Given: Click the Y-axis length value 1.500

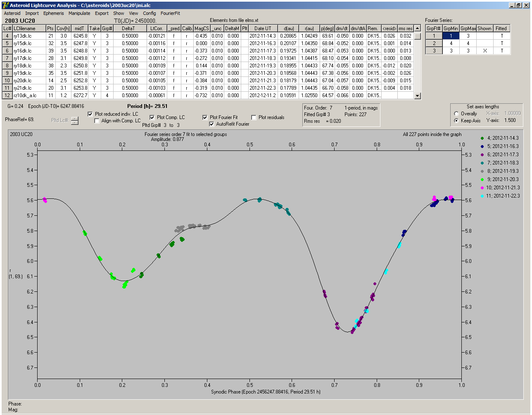Looking at the screenshot, I should 511,120.
